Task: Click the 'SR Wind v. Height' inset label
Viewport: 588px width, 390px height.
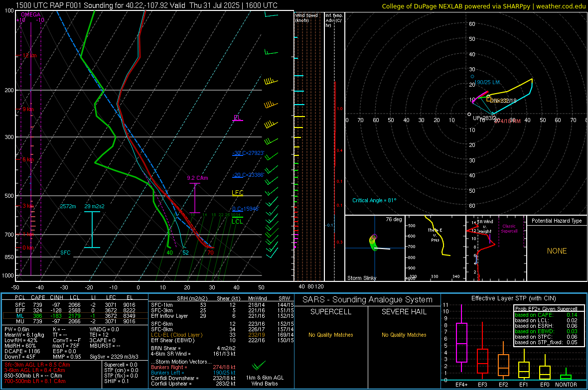Action: pyautogui.click(x=485, y=227)
